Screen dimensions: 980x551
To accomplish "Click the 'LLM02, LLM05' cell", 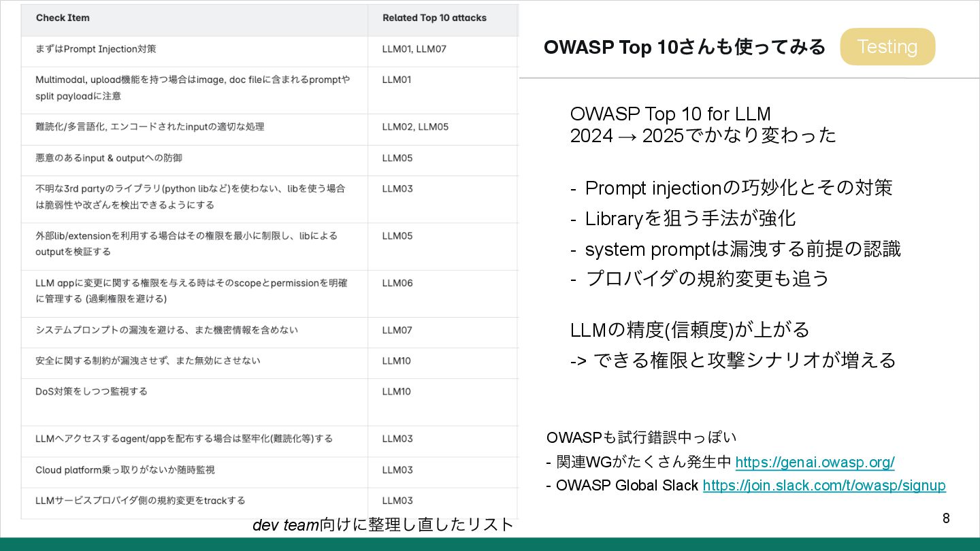I will pos(415,127).
